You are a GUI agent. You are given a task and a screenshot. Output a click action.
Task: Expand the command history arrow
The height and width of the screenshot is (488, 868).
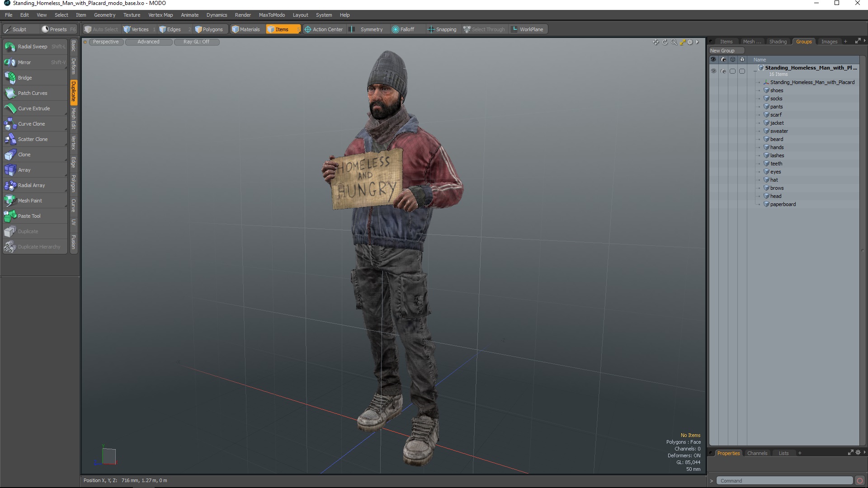tap(712, 481)
